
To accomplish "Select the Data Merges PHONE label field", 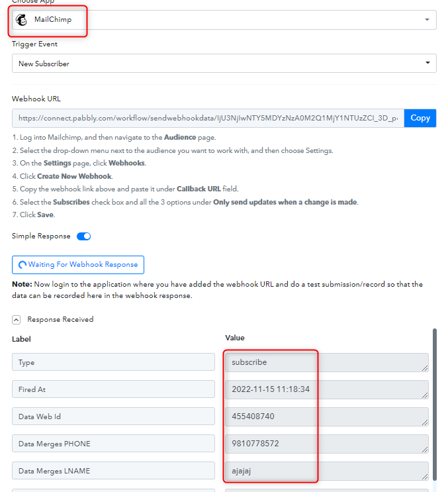I will (113, 444).
